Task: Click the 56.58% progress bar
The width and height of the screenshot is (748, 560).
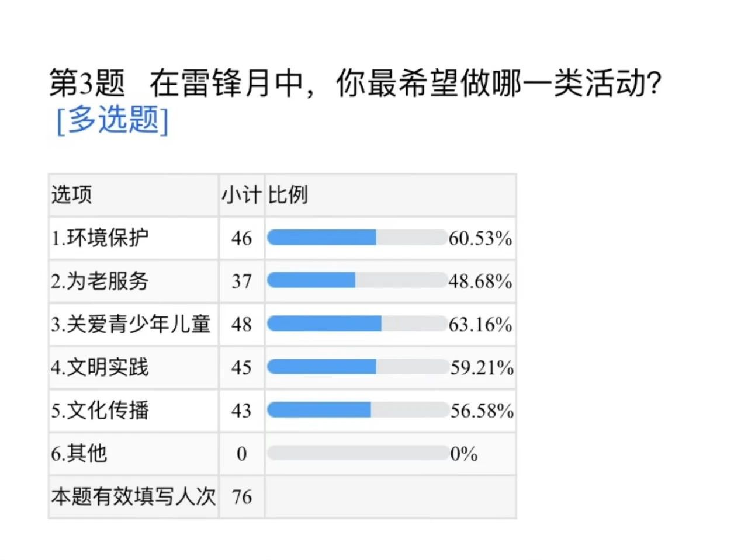Action: pos(357,410)
